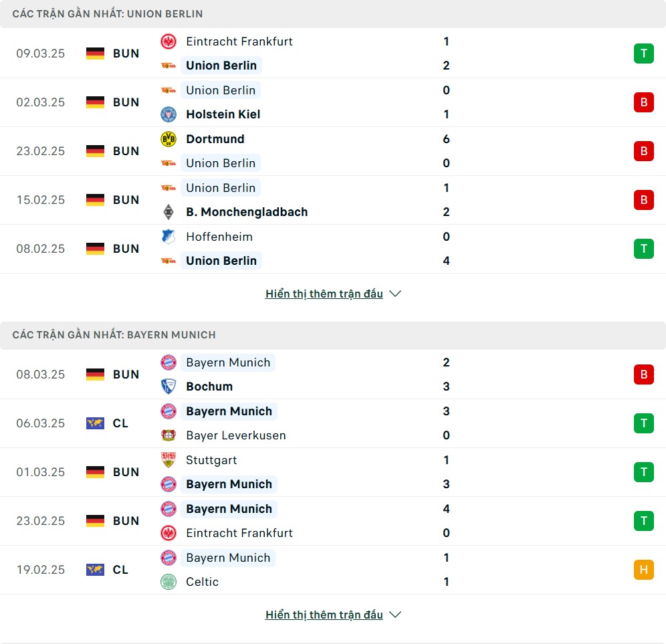
Task: Expand more Union Berlin matches chevron
Action: 395,294
